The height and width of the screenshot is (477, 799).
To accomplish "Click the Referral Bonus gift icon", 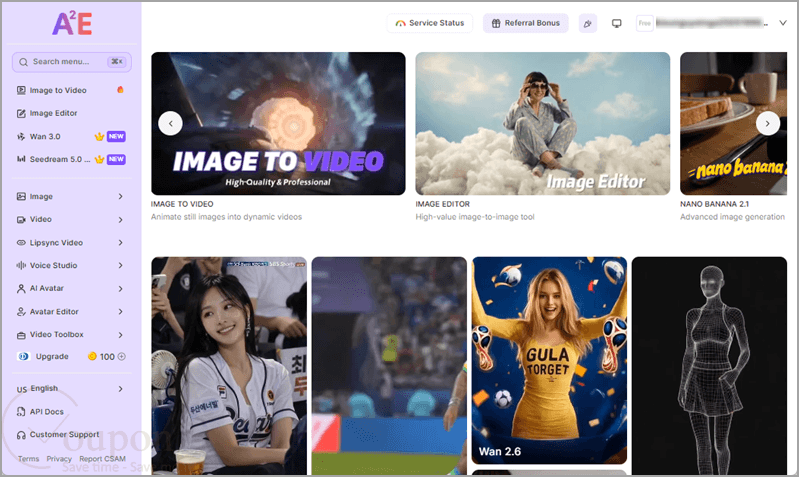I will (x=496, y=23).
